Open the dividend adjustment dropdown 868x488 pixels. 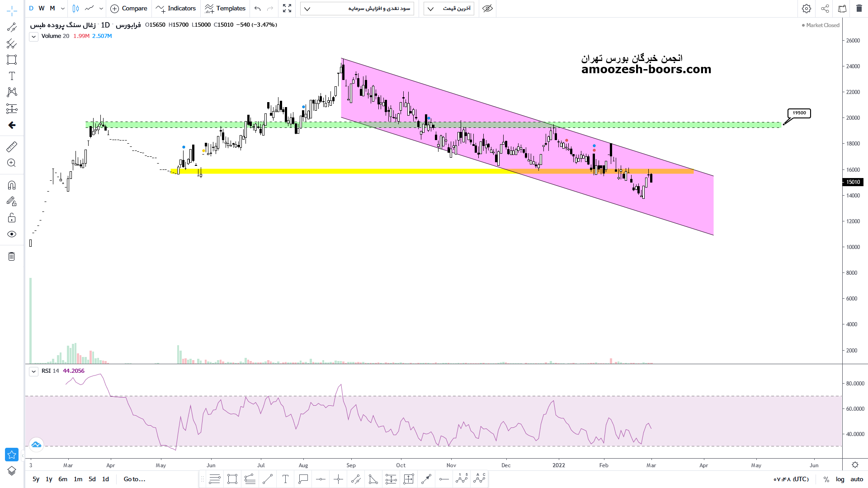pyautogui.click(x=357, y=9)
